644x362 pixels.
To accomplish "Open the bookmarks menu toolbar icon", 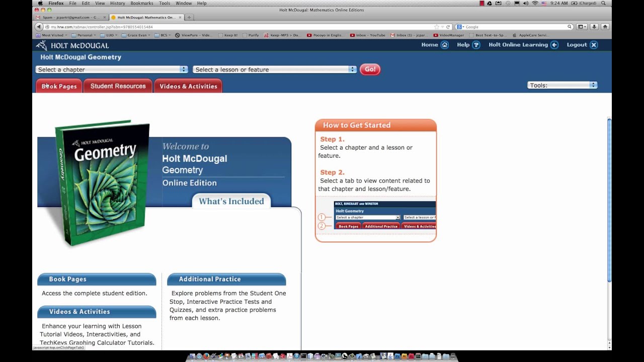I will coord(582,27).
